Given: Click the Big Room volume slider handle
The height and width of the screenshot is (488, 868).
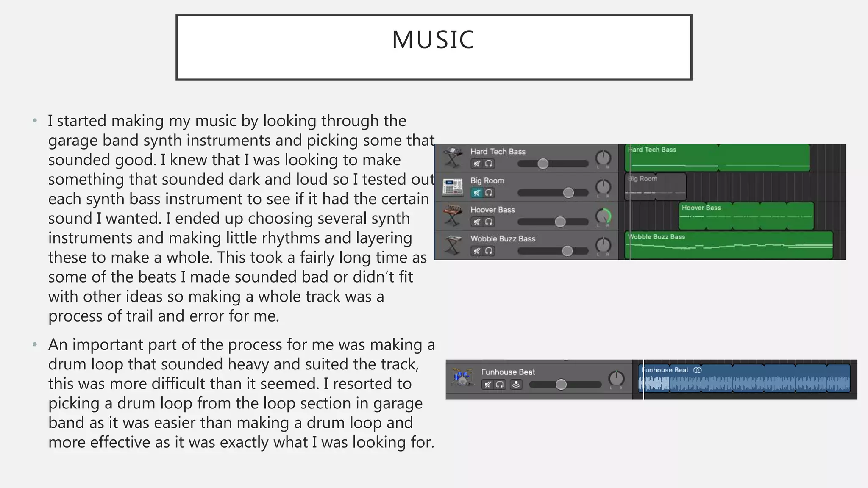Looking at the screenshot, I should [x=568, y=193].
